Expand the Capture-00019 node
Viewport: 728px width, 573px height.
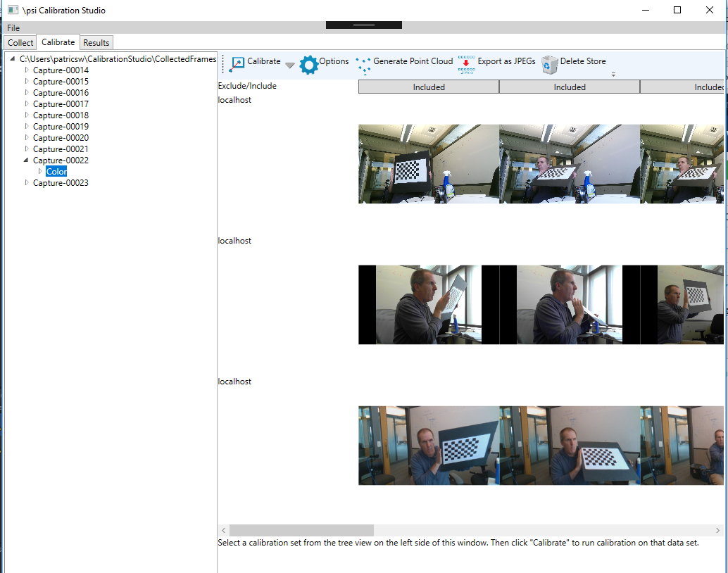click(27, 126)
